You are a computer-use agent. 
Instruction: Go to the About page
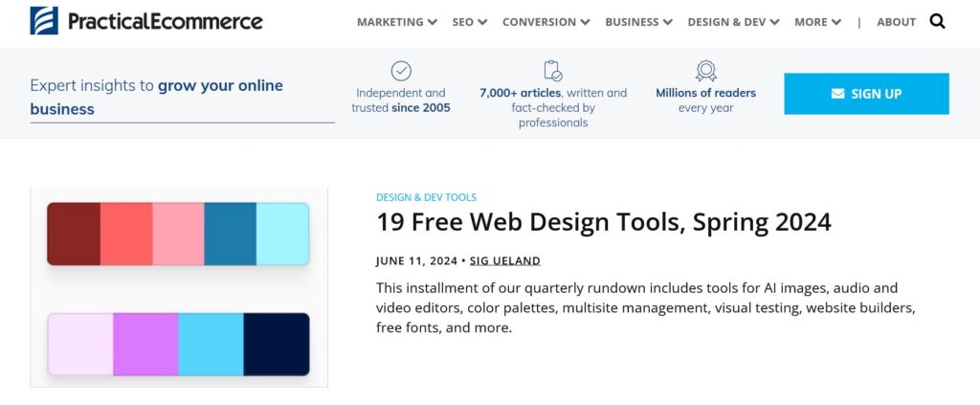point(896,22)
